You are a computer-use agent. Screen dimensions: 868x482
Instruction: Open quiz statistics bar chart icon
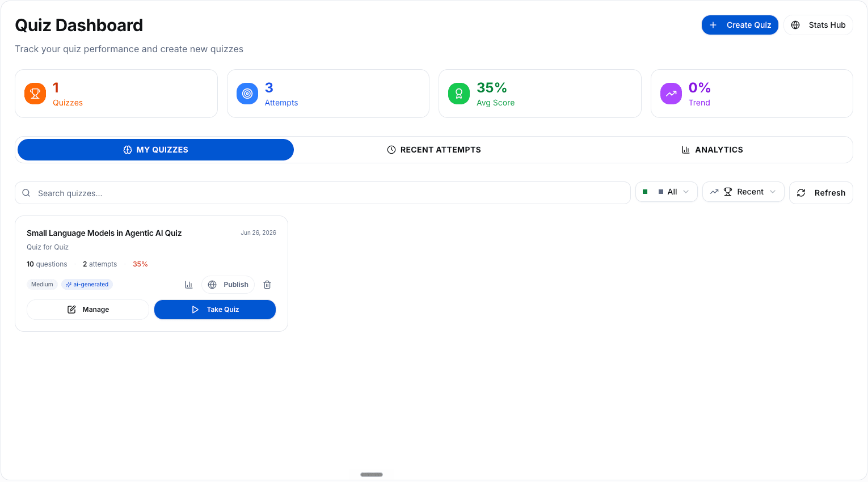click(189, 285)
